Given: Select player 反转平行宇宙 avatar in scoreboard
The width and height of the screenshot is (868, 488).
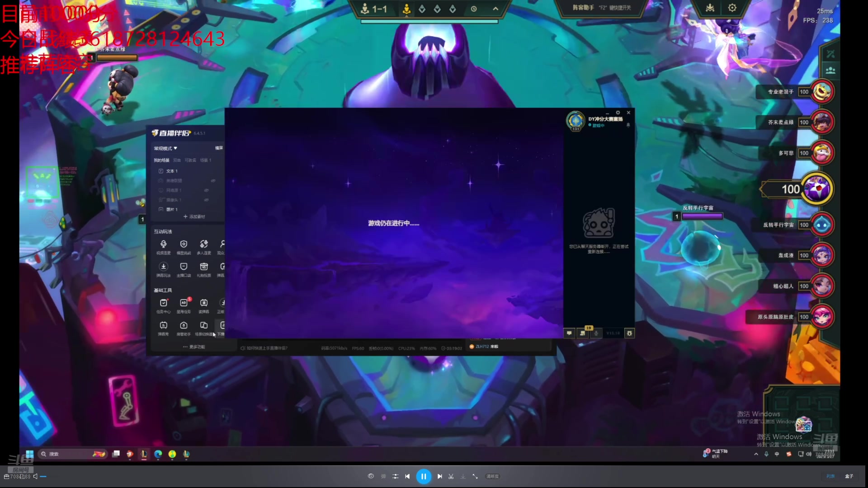Looking at the screenshot, I should 822,225.
